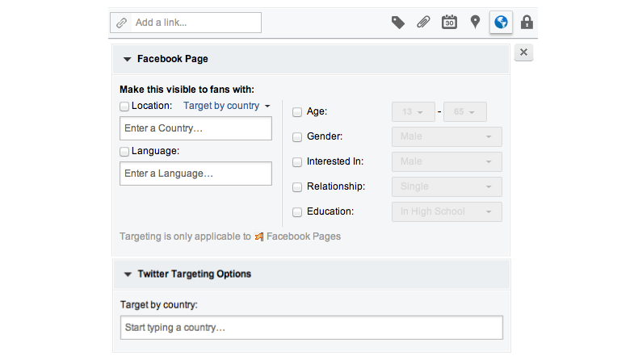Close the targeting panel with X
This screenshot has width=634, height=364.
pos(523,52)
